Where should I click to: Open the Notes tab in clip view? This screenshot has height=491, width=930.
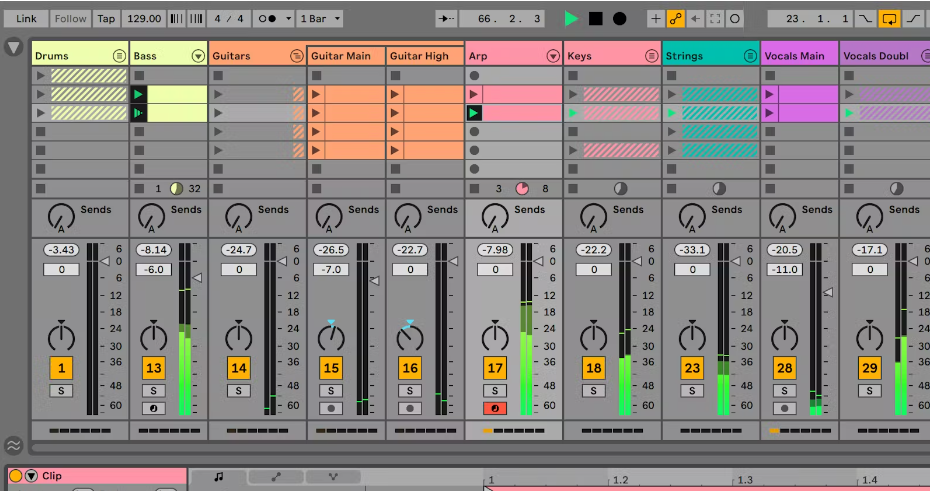coord(218,477)
